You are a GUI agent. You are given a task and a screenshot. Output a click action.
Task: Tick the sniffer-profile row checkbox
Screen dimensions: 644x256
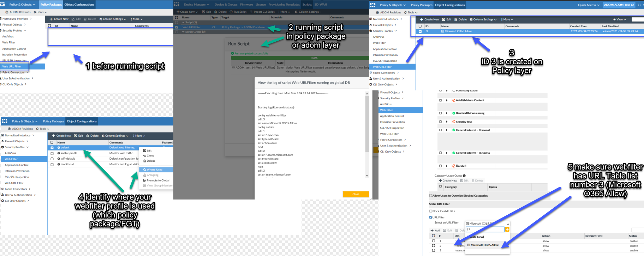coord(52,153)
